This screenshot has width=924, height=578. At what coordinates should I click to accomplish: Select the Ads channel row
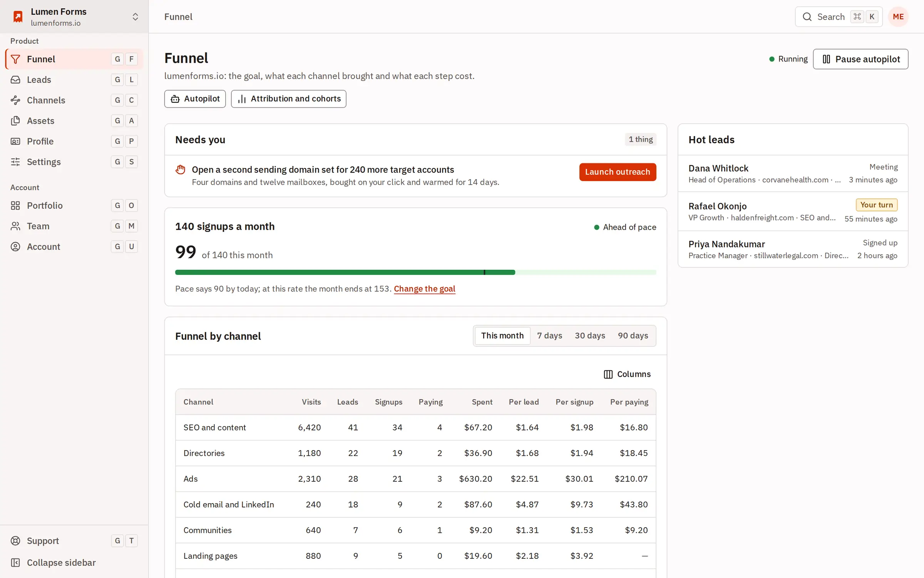pyautogui.click(x=416, y=479)
